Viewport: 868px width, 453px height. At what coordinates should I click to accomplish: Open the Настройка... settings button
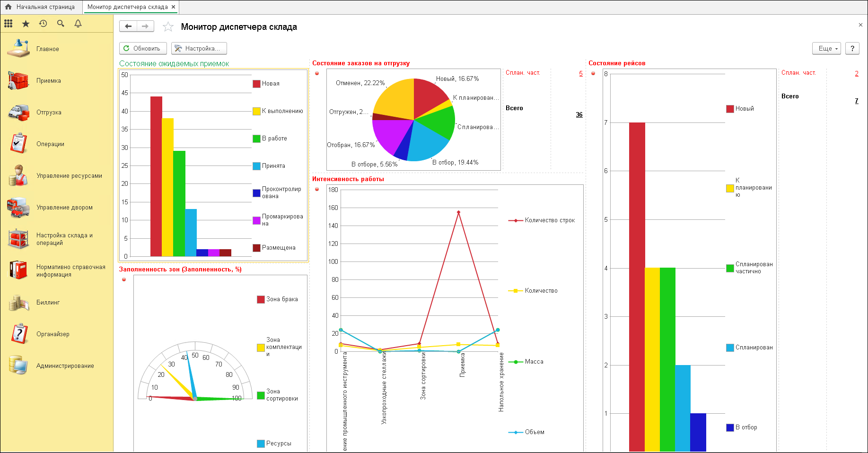[x=199, y=48]
